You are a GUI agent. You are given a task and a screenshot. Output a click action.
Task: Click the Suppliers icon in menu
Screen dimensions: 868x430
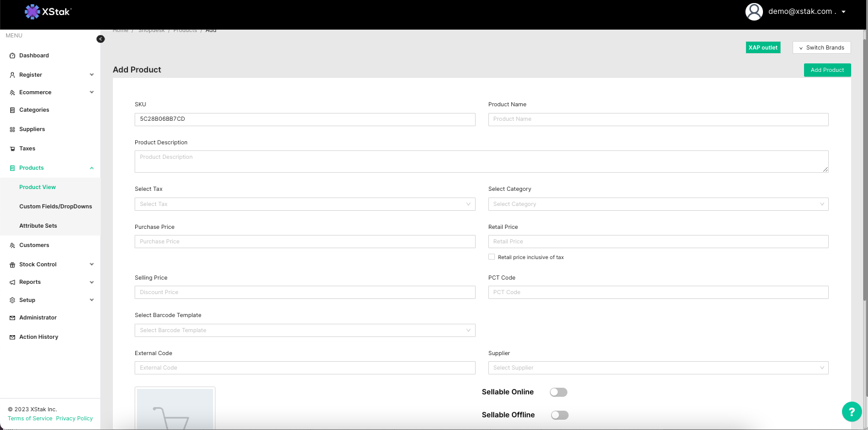(x=13, y=129)
